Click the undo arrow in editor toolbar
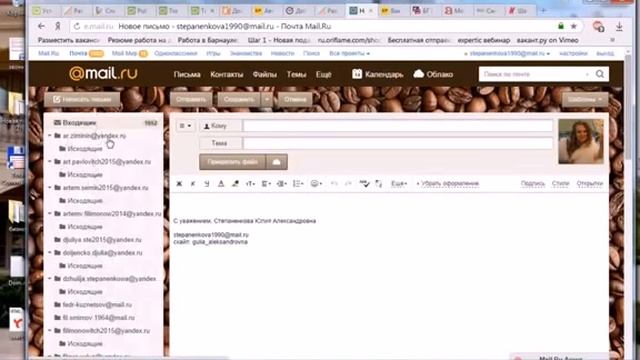Image resolution: width=640 pixels, height=360 pixels. (334, 184)
